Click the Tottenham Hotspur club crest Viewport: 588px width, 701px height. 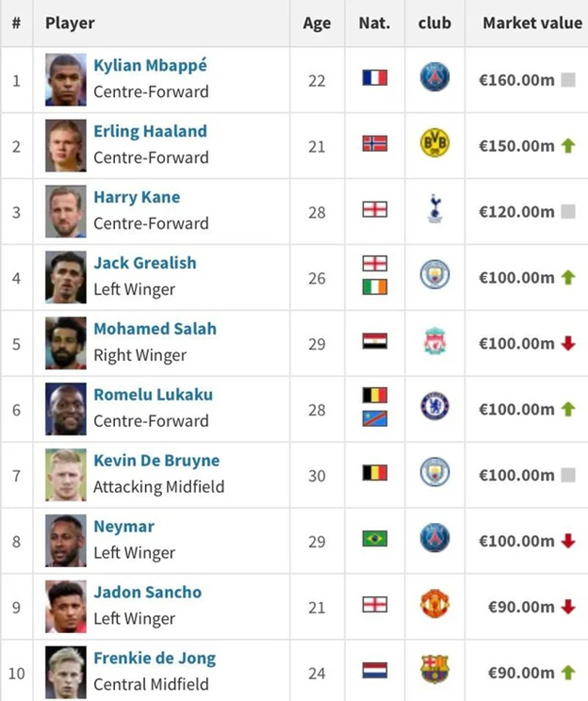click(434, 209)
